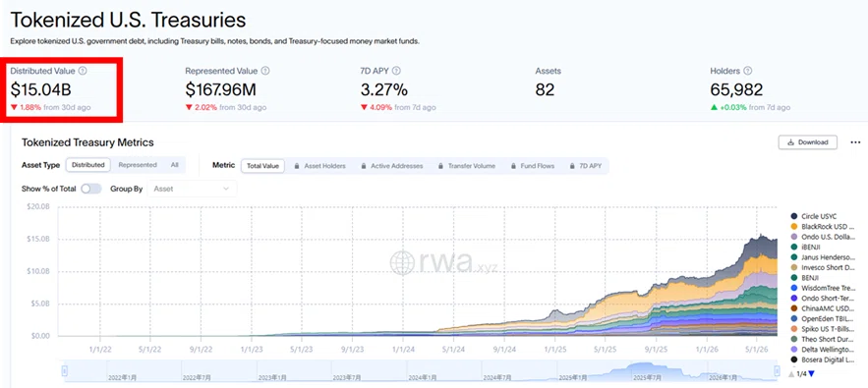Click the 4.09% change under 7D APY
The height and width of the screenshot is (388, 868).
pos(380,107)
